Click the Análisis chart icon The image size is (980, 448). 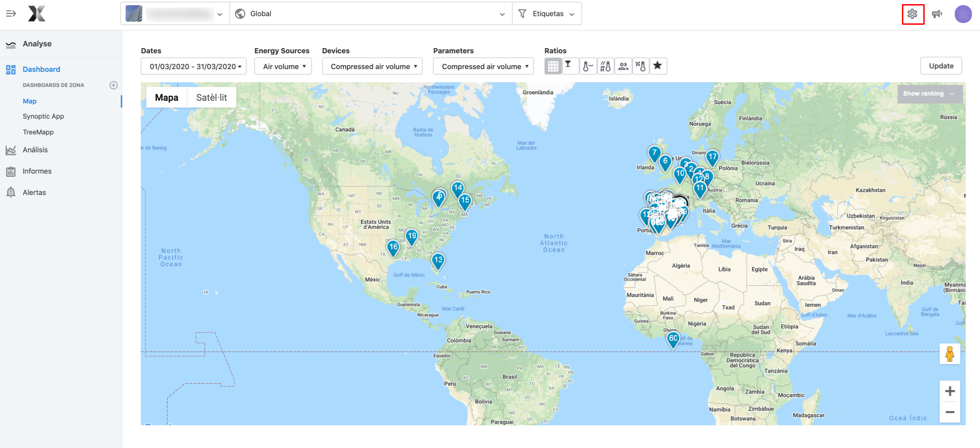11,150
